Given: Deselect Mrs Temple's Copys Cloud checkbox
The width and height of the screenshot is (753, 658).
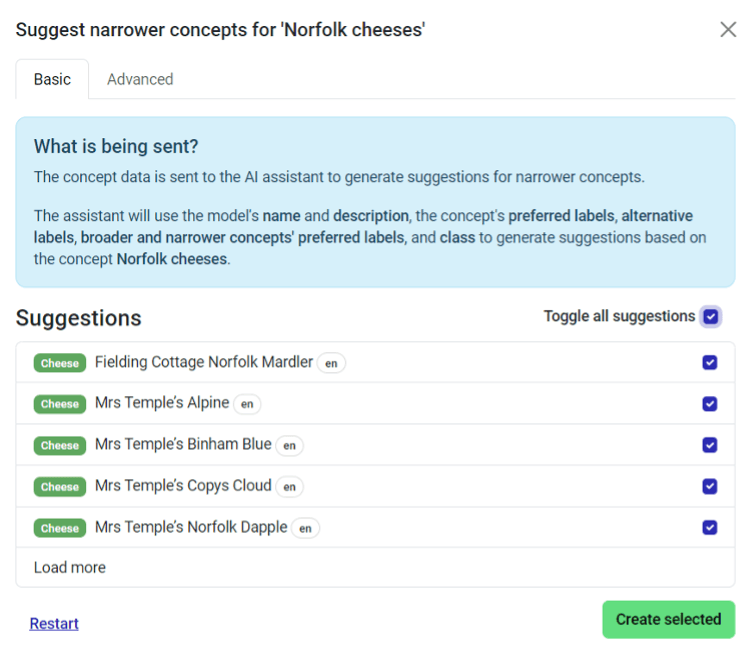Looking at the screenshot, I should 710,486.
